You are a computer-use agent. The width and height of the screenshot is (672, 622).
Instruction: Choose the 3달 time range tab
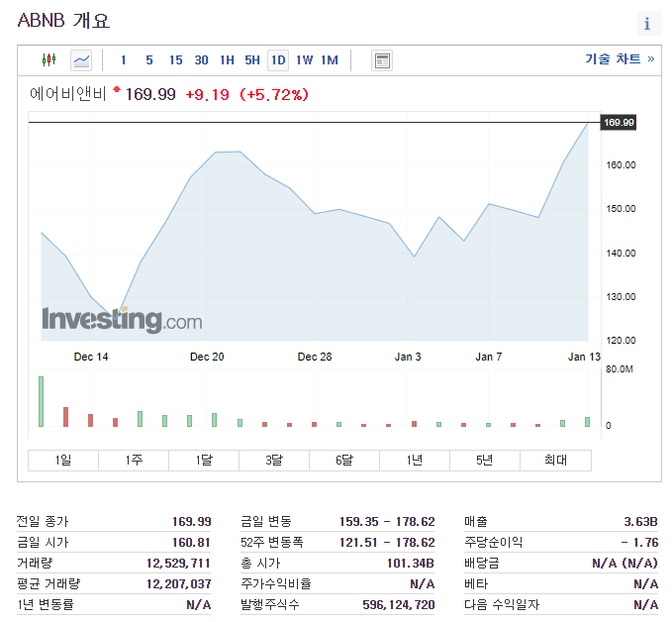274,461
